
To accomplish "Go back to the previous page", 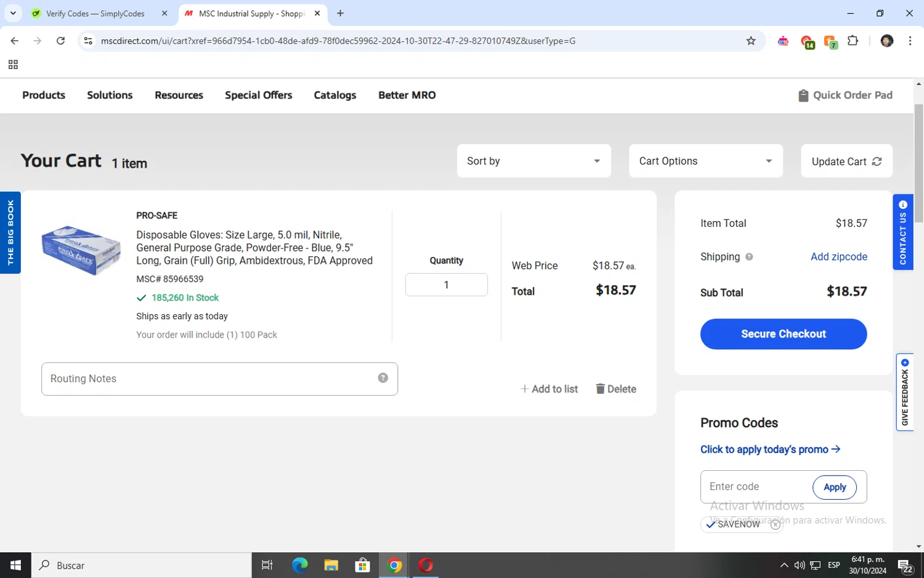I will click(x=14, y=41).
